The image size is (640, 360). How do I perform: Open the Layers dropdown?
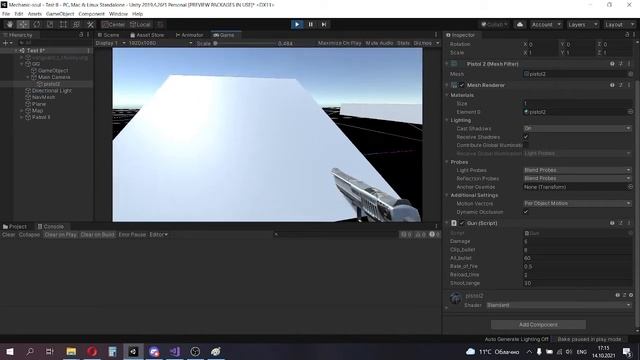(x=583, y=24)
